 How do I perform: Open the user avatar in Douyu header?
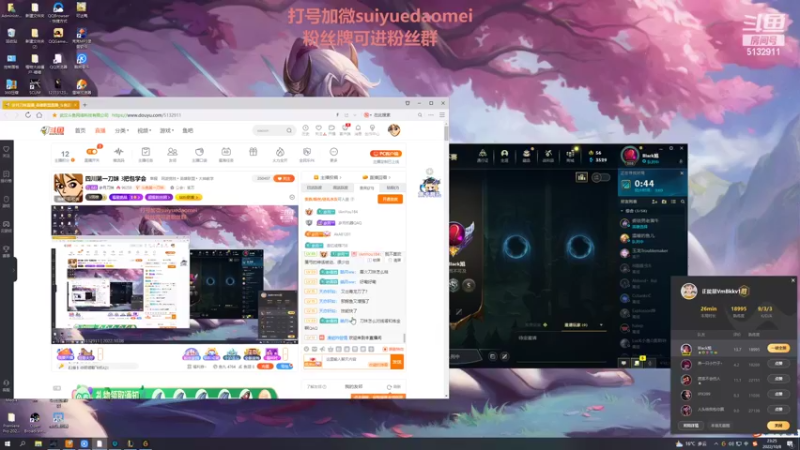click(x=394, y=130)
